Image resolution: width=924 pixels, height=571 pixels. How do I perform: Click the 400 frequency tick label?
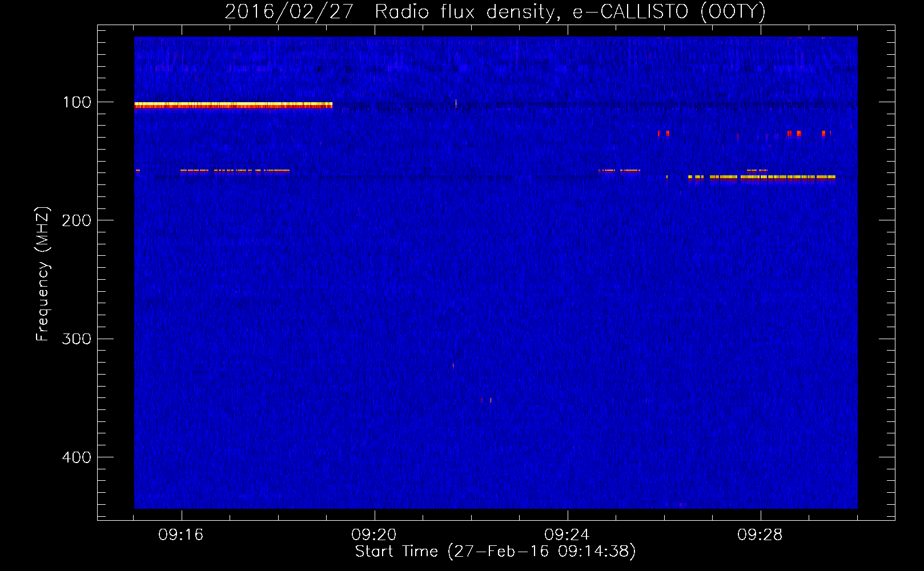pos(77,457)
